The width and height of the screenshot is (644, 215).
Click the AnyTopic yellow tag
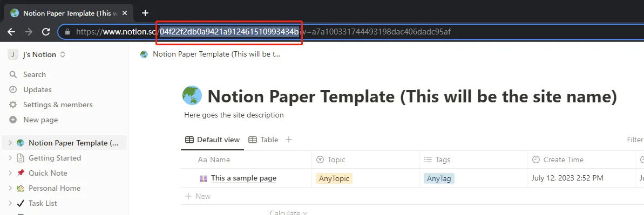334,178
